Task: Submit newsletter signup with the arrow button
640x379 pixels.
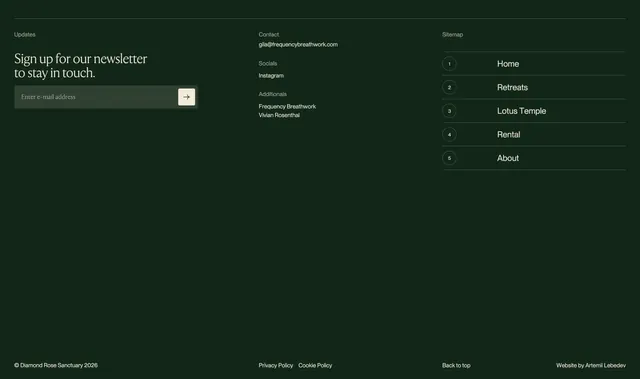Action: [187, 97]
